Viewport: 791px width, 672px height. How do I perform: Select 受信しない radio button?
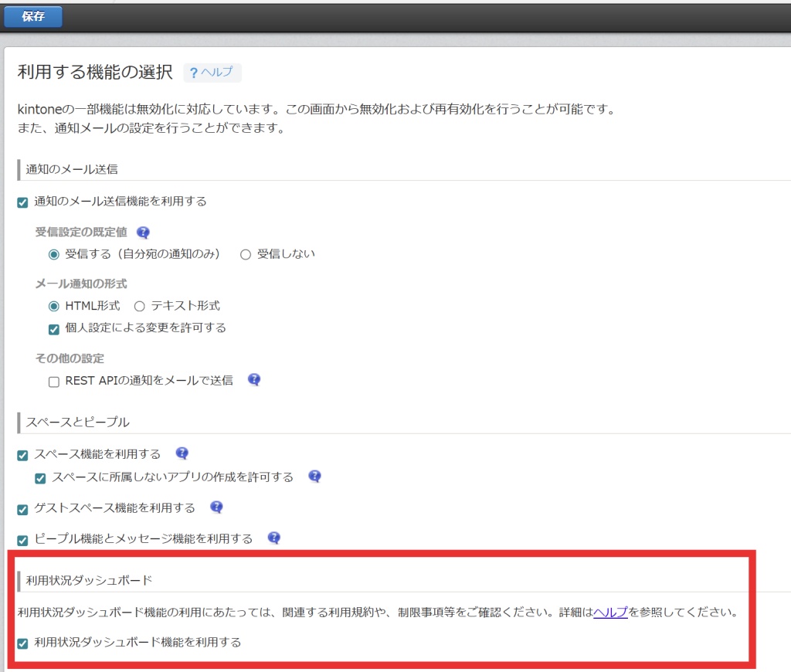pos(246,254)
